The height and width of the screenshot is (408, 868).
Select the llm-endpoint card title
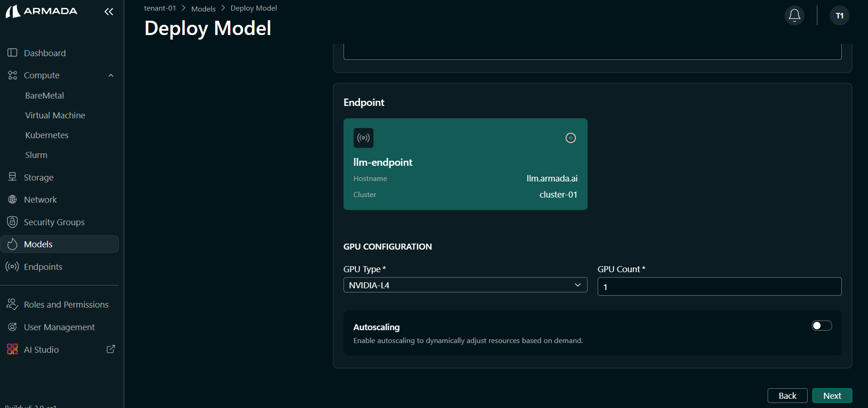tap(383, 162)
